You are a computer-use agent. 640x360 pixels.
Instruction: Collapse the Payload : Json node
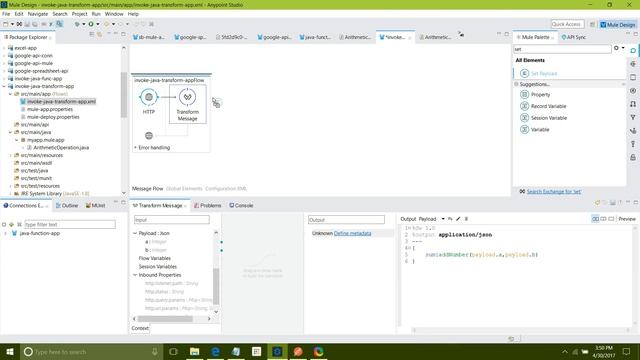point(135,233)
